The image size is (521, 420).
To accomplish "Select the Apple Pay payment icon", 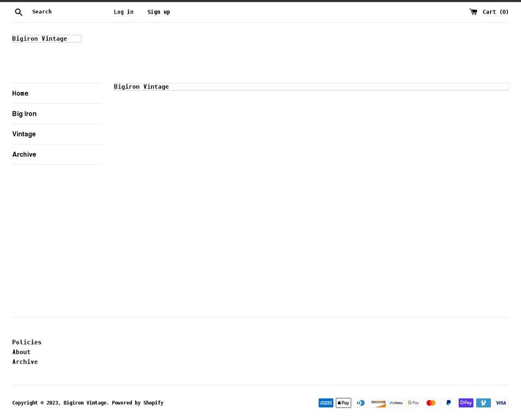I will pos(343,403).
